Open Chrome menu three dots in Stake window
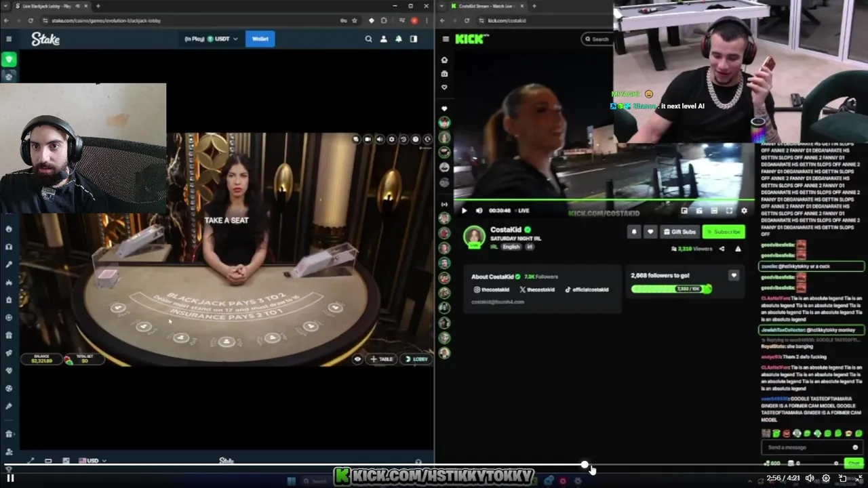 [427, 20]
